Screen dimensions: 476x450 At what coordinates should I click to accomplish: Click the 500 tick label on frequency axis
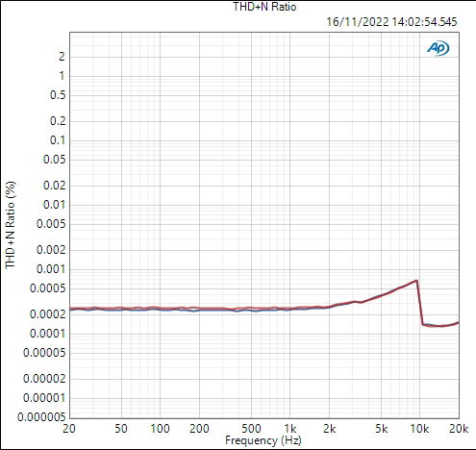coord(251,429)
